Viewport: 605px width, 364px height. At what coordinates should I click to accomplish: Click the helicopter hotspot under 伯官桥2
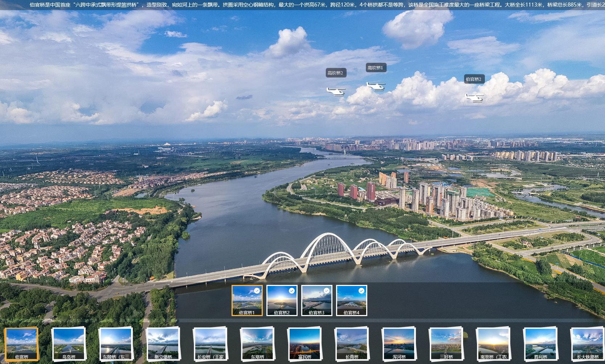(474, 97)
